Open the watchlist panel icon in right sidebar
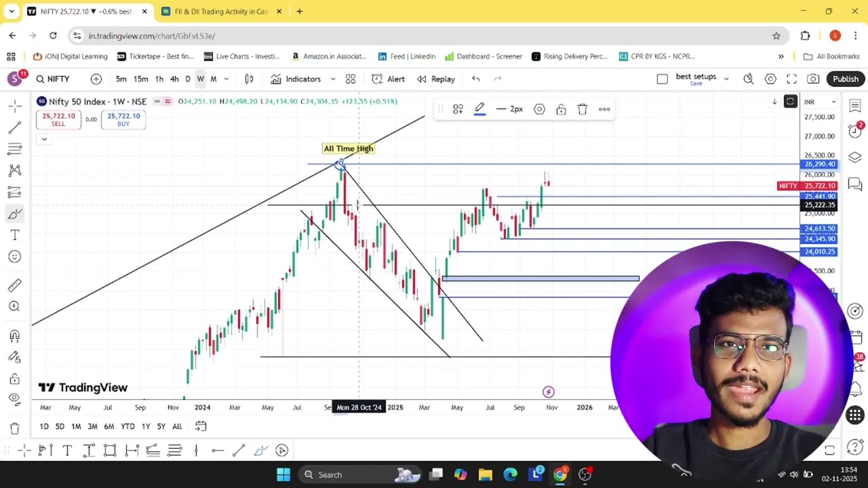Screen dimensions: 868x488 [x=855, y=106]
